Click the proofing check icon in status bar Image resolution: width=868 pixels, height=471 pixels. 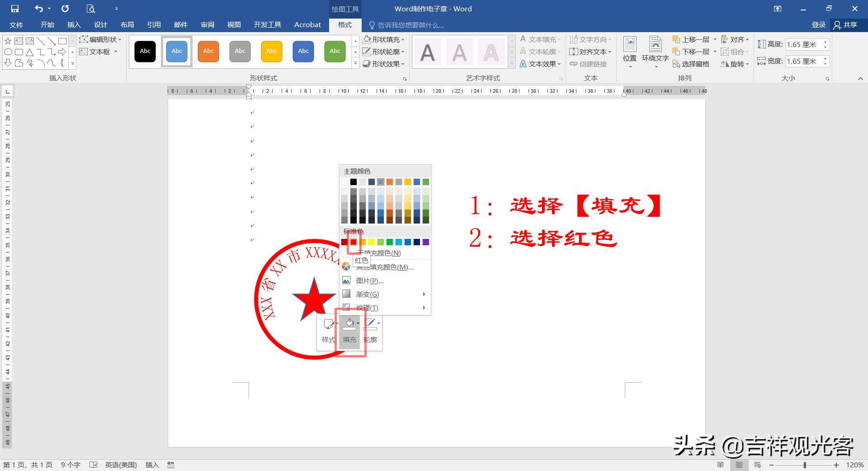(94, 465)
